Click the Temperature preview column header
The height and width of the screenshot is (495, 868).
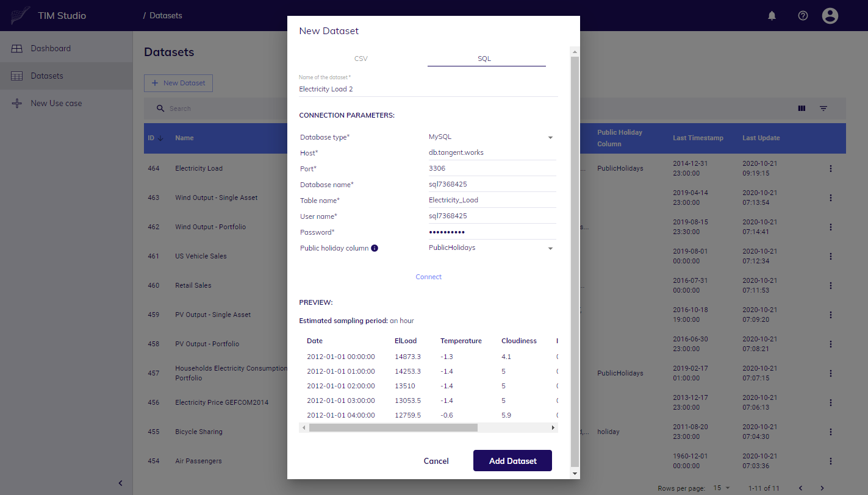461,341
